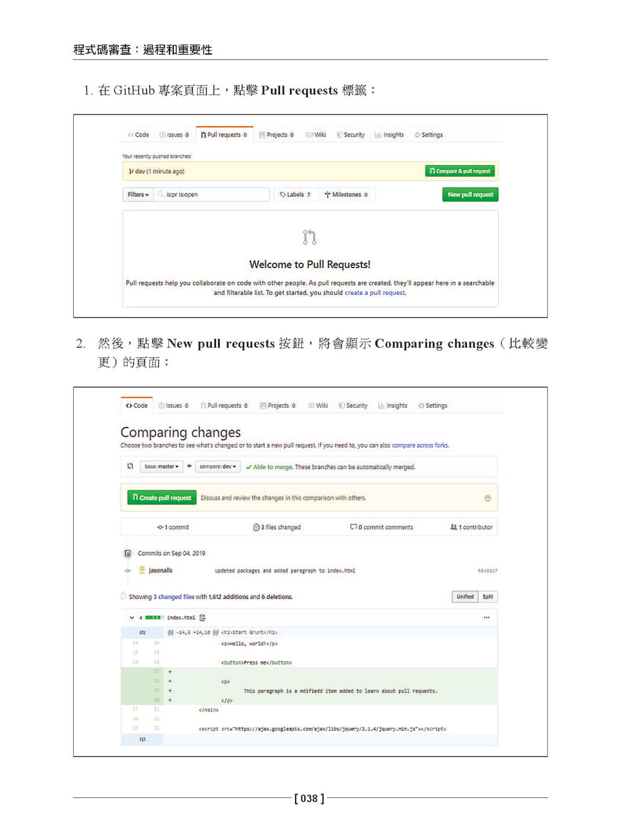This screenshot has height=840, width=621.
Task: Open Projects tab in Comparing changes screenshot
Action: coord(278,405)
